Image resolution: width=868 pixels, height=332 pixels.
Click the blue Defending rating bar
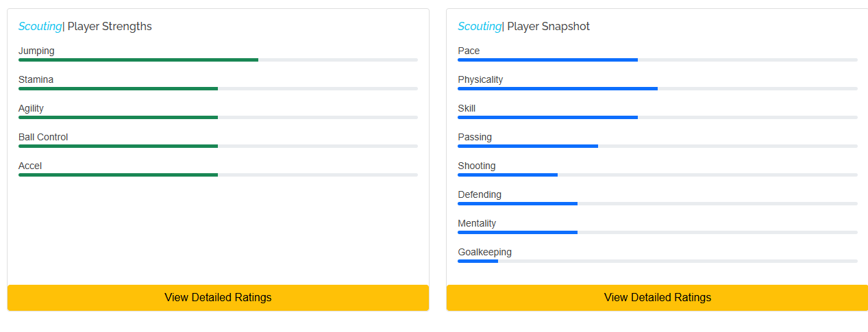(x=517, y=204)
